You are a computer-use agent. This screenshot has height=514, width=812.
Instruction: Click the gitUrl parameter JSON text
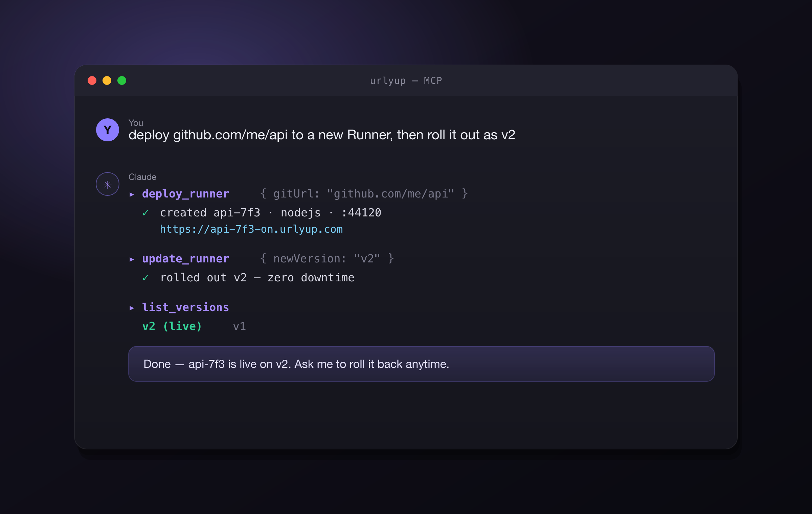(x=364, y=194)
